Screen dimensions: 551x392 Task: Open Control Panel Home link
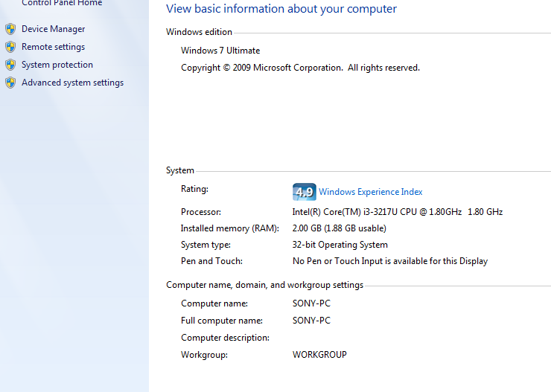(x=62, y=3)
